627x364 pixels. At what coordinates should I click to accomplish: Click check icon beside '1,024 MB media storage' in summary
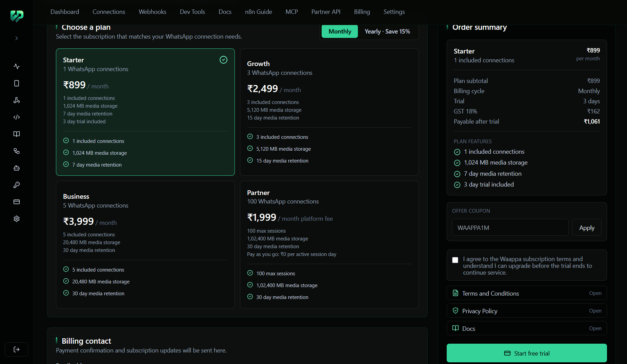point(457,163)
